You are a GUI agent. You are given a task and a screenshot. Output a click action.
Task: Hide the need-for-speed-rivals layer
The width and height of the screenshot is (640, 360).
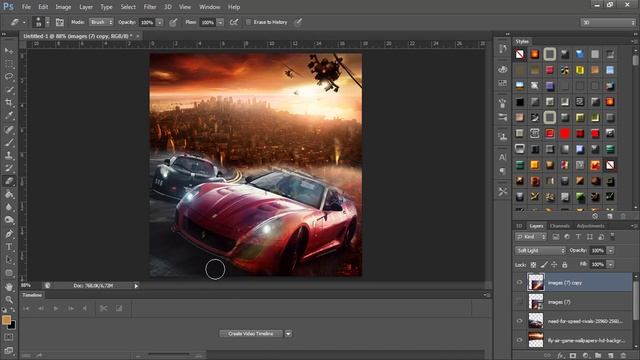519,321
